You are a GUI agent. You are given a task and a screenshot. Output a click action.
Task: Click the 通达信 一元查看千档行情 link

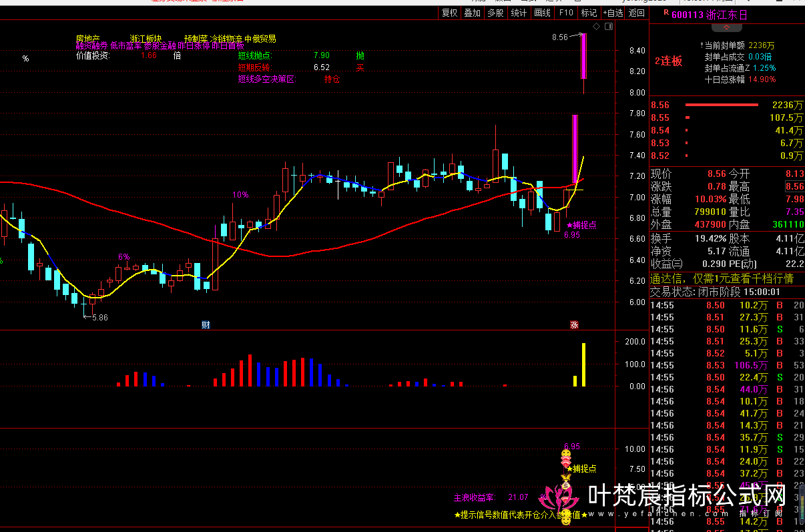(x=722, y=278)
